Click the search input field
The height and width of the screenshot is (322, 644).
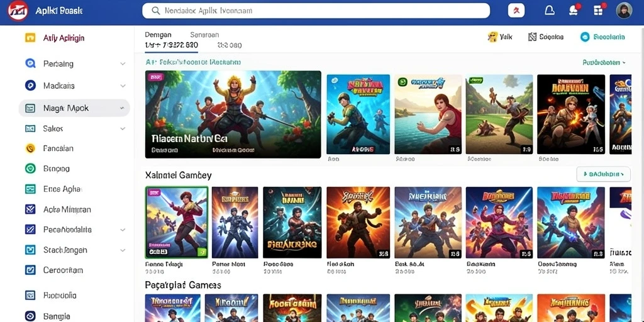[x=316, y=11]
